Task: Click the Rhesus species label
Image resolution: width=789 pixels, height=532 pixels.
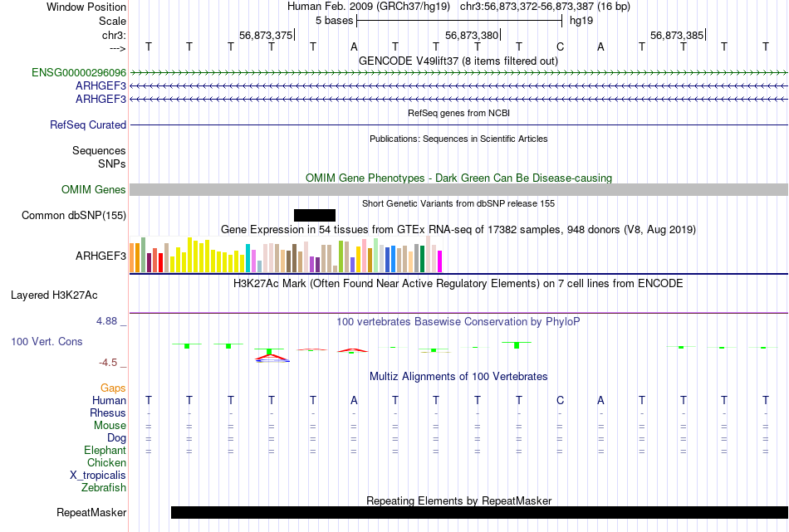Action: (x=108, y=412)
